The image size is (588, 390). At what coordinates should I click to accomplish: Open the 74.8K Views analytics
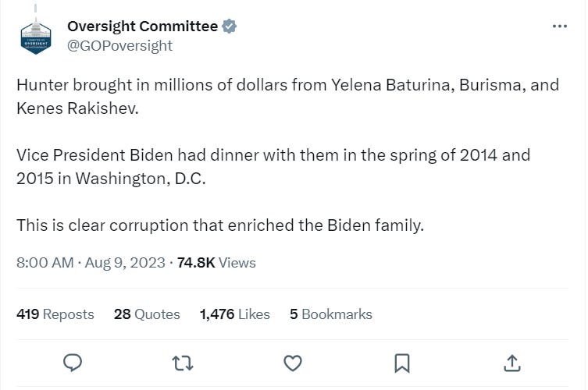tap(216, 263)
